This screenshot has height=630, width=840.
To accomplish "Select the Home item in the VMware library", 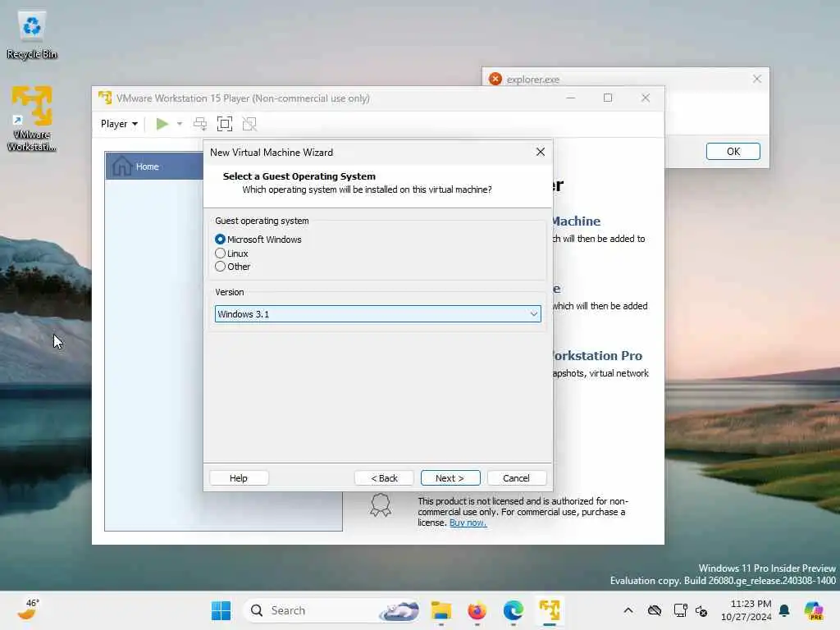I will pos(154,166).
